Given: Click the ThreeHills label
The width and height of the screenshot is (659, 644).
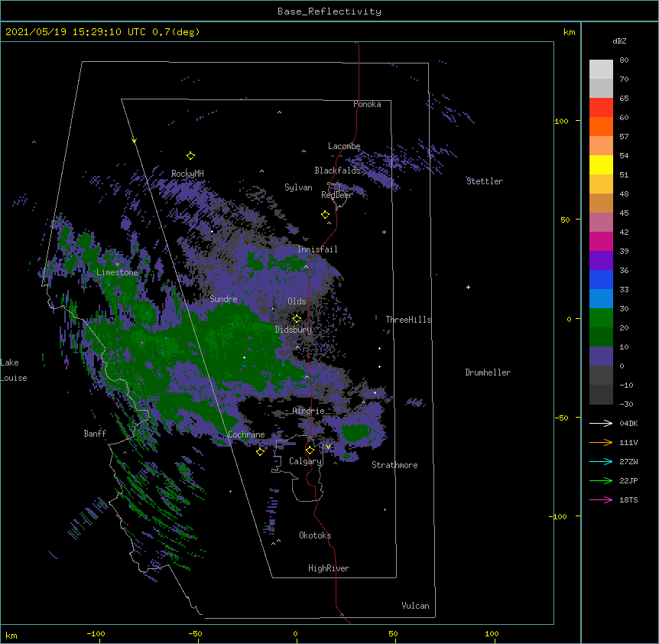Looking at the screenshot, I should point(408,320).
